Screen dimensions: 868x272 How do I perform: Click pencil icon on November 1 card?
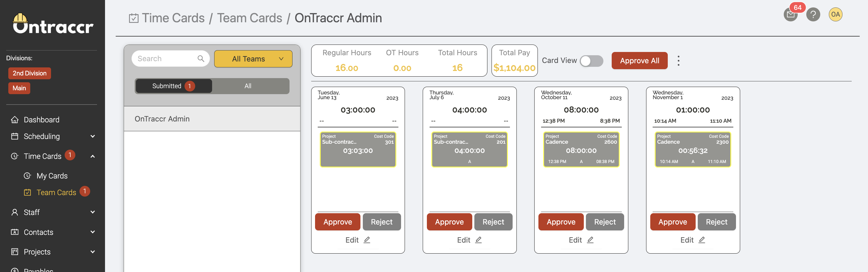click(x=702, y=240)
